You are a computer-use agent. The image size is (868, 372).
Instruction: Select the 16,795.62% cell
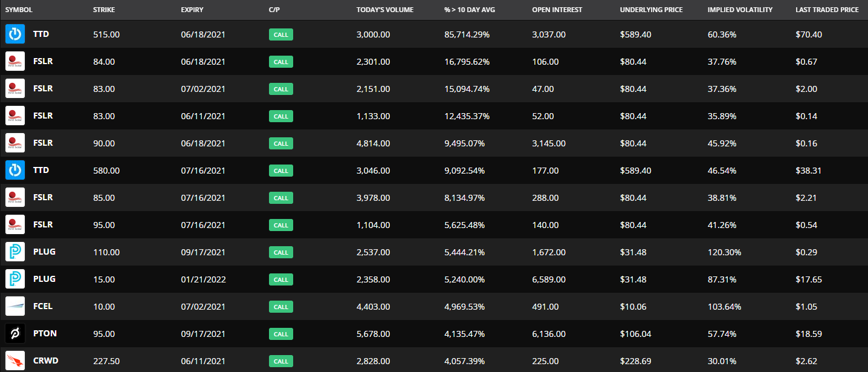point(467,62)
